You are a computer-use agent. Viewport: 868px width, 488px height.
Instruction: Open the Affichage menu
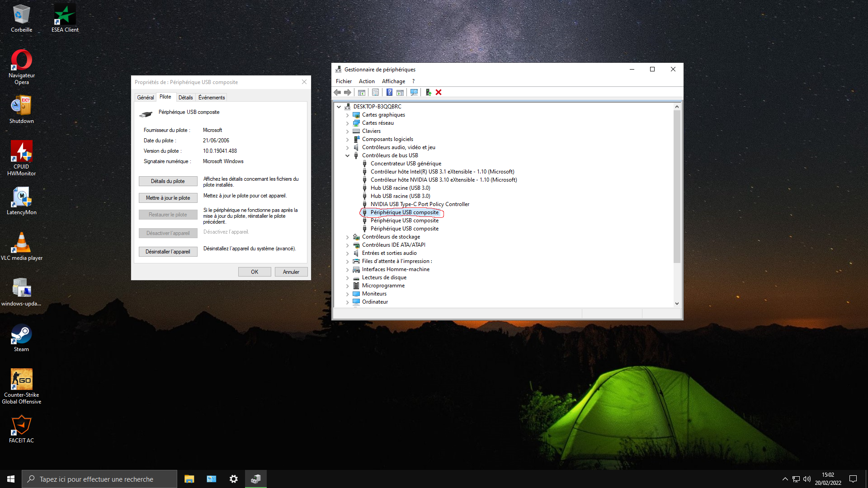tap(393, 81)
